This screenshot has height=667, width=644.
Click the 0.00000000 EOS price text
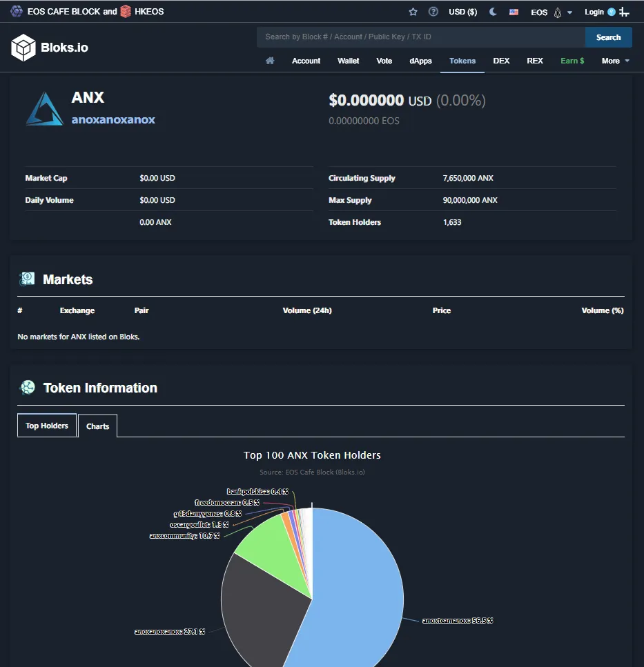[x=364, y=121]
